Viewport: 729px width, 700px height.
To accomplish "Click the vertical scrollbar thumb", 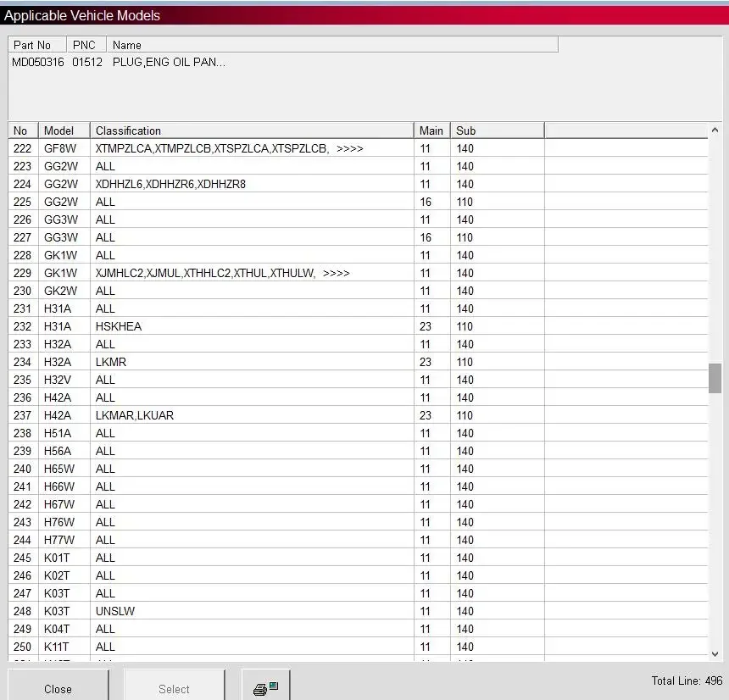I will (x=715, y=378).
